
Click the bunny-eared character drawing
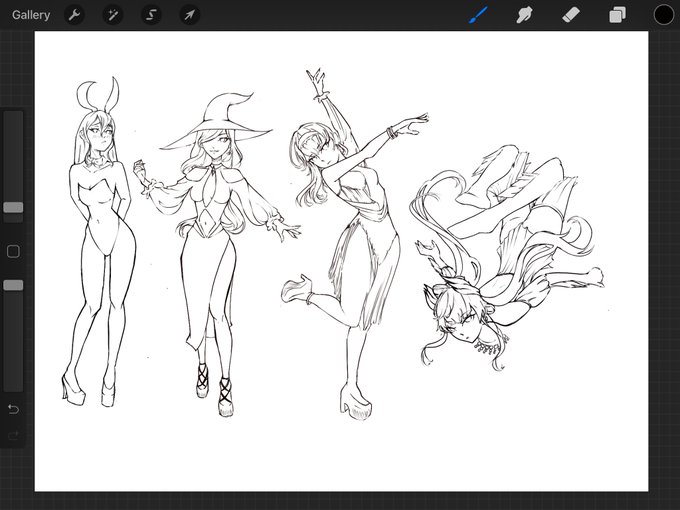99,242
